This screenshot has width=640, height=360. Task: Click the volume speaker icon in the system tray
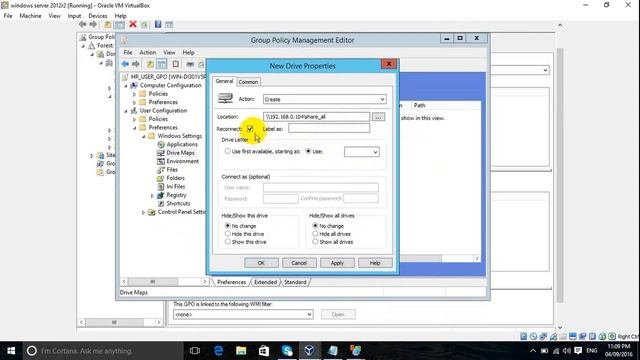tap(567, 351)
